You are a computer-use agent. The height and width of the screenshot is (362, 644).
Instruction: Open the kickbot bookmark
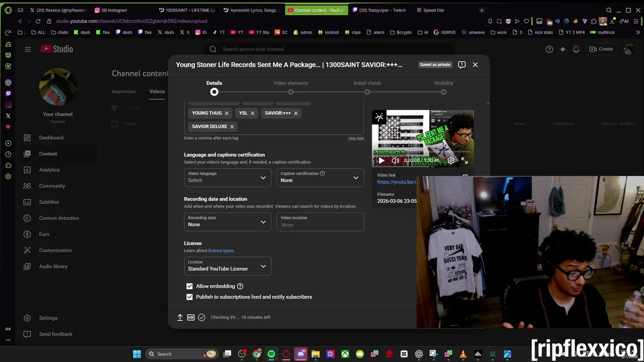[x=328, y=32]
